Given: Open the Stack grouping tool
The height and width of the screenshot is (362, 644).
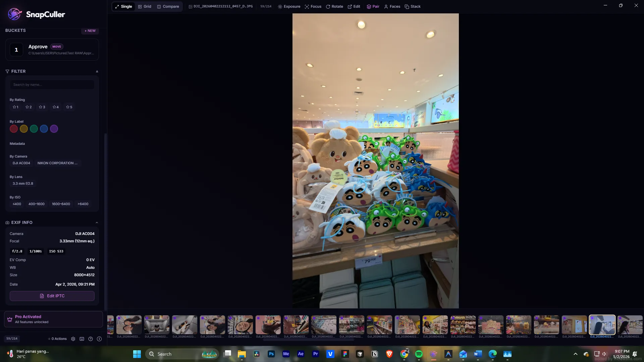Looking at the screenshot, I should (x=413, y=6).
